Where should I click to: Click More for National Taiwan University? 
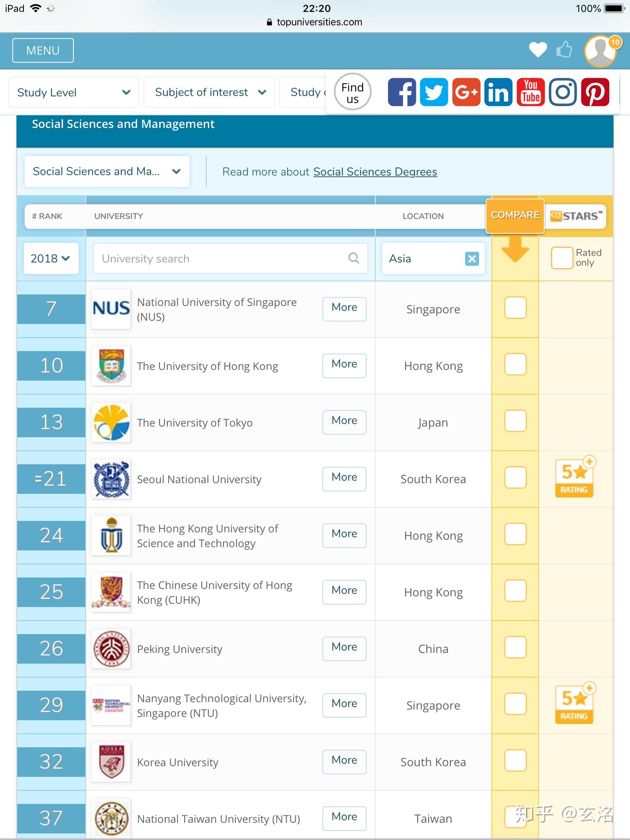(x=345, y=818)
